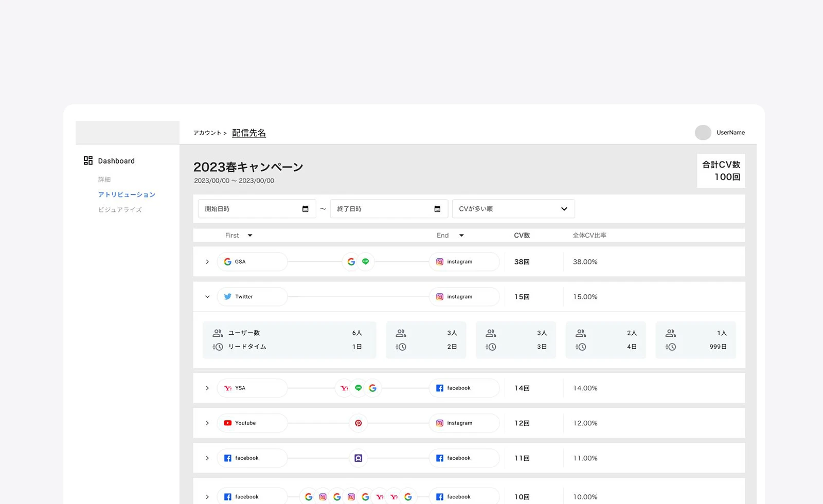Image resolution: width=823 pixels, height=504 pixels.
Task: Click users icon beside ユーザー数
Action: 218,333
